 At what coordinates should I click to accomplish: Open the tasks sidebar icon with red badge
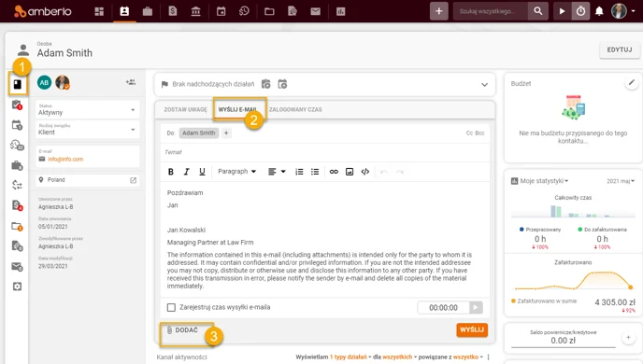coord(17,105)
